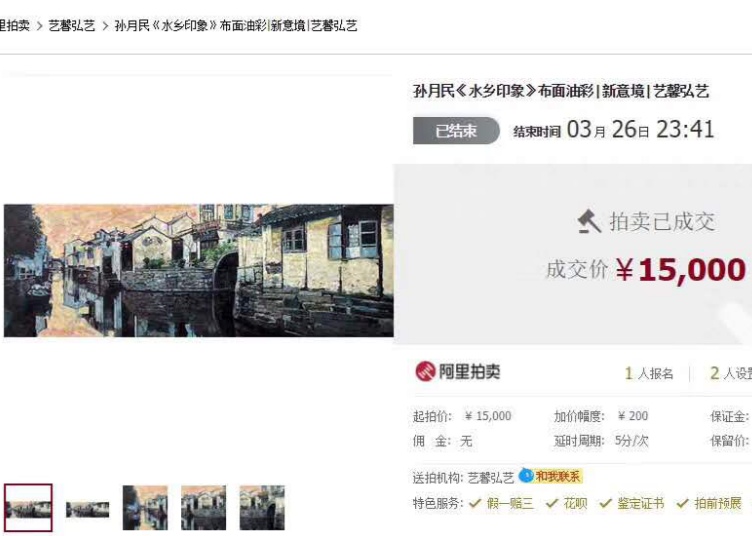The height and width of the screenshot is (536, 752).
Task: Click the 和我联系 contact button
Action: pos(558,476)
